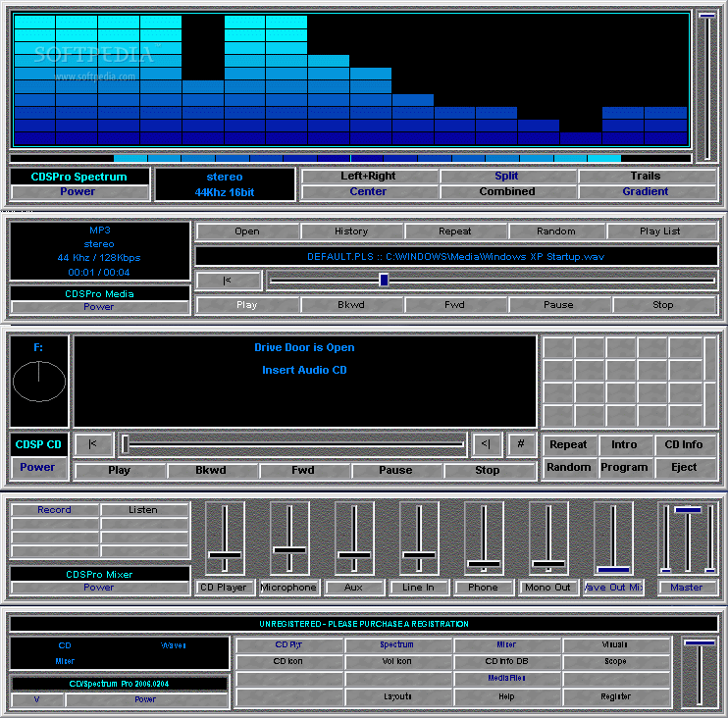Screen dimensions: 728x718
Task: Click Power next to the V button
Action: click(146, 699)
